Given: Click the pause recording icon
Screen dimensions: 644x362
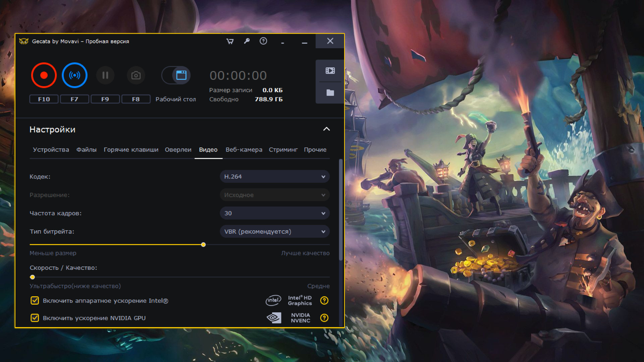Looking at the screenshot, I should pos(105,75).
